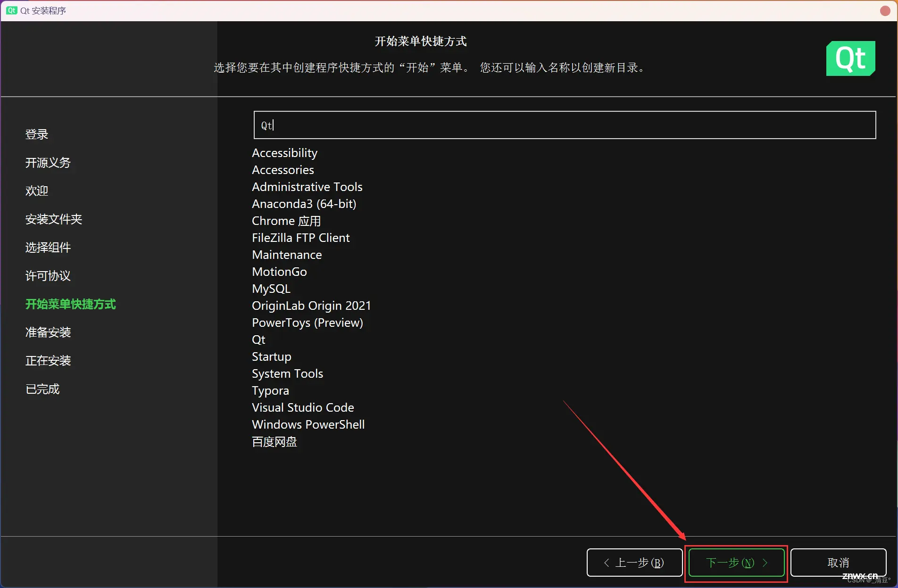Select Chrome 应用 entry
Image resolution: width=898 pixels, height=588 pixels.
tap(286, 221)
